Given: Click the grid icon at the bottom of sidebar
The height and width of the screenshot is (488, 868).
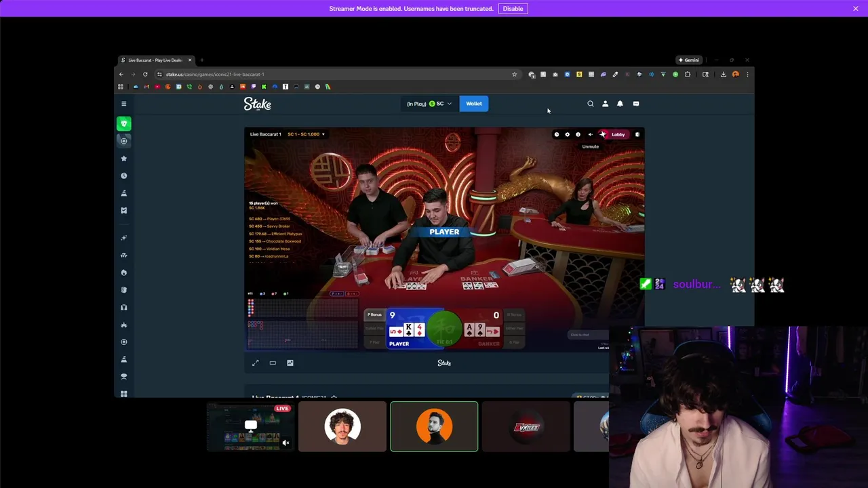Looking at the screenshot, I should [x=123, y=394].
